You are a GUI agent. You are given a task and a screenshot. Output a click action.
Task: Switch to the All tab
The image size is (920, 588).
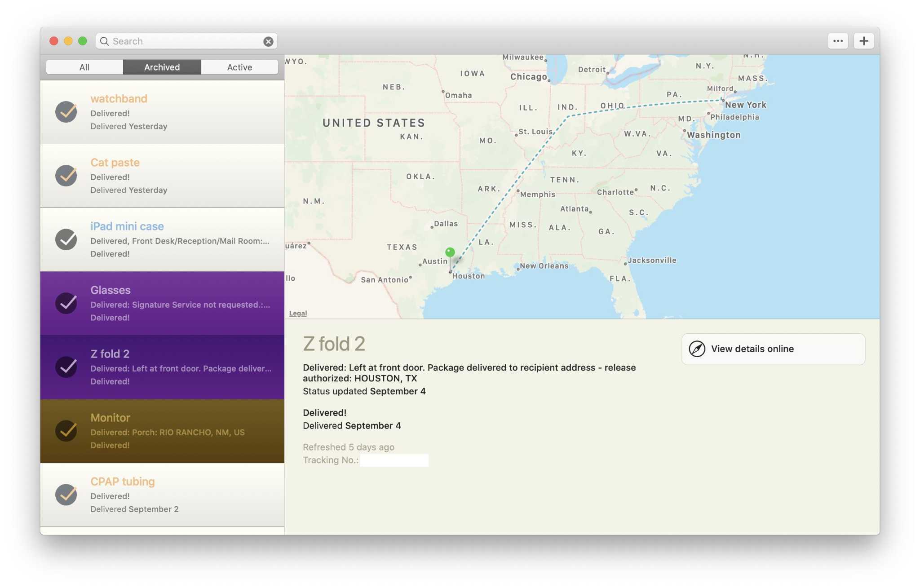[x=84, y=67]
